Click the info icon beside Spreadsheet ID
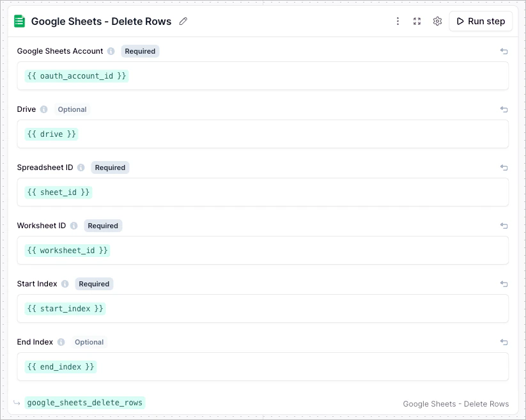 [81, 167]
